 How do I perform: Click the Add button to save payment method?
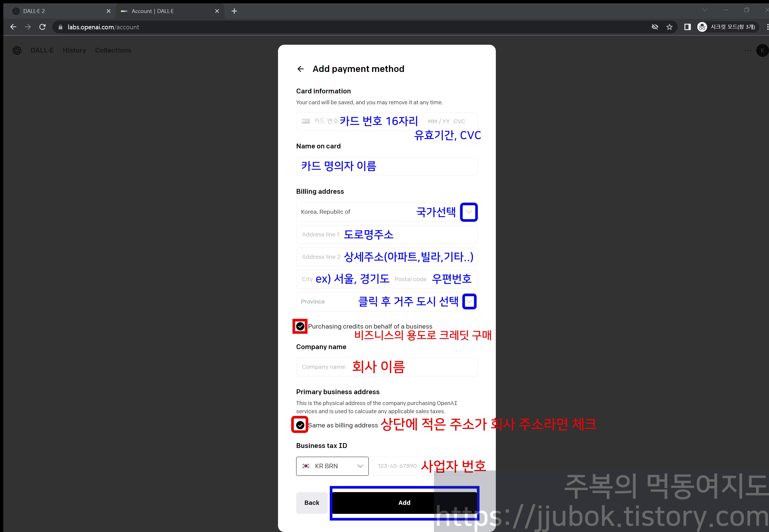click(404, 503)
